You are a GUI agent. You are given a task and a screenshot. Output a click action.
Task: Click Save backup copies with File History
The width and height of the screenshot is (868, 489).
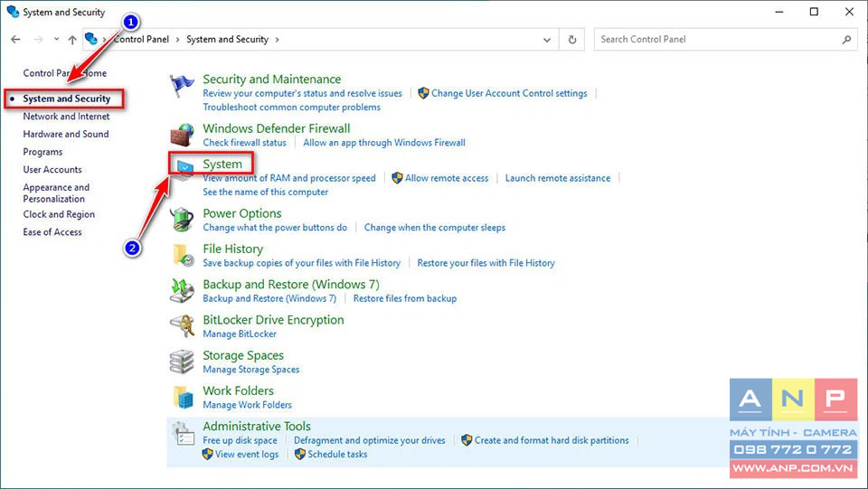click(301, 262)
